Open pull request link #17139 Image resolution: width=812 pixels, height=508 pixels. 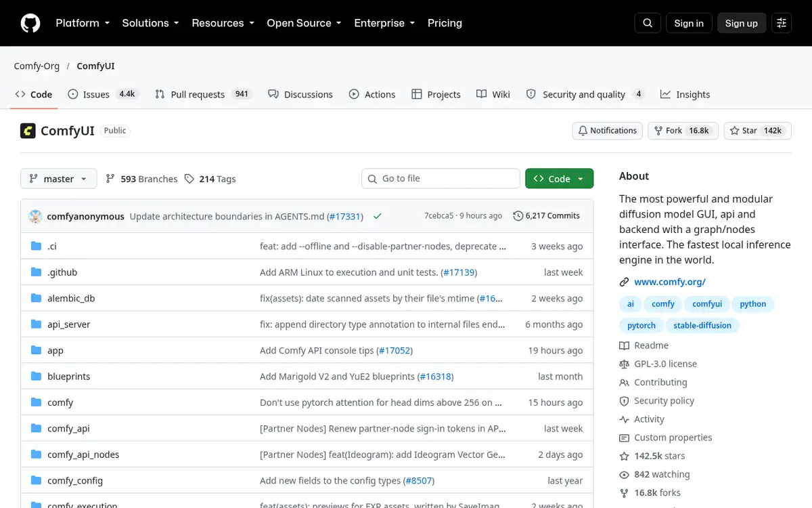click(459, 272)
